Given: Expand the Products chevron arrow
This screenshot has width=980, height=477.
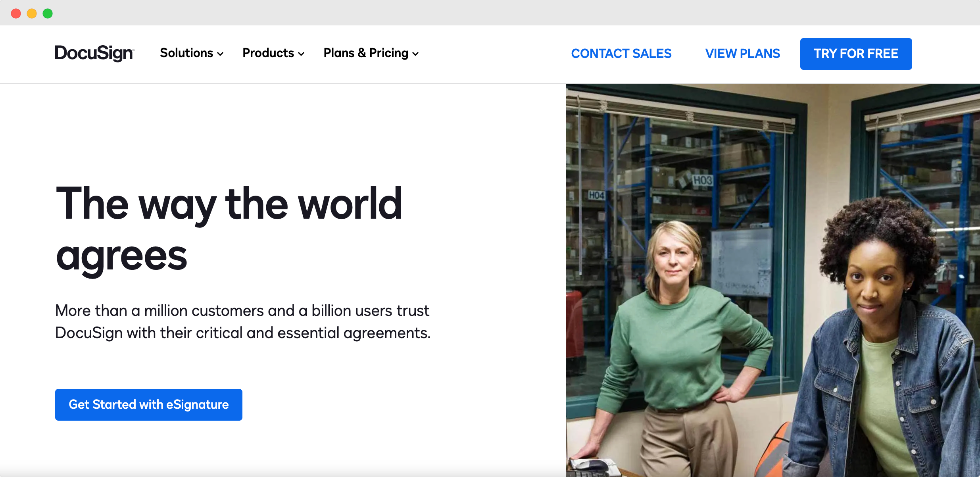Looking at the screenshot, I should point(301,54).
